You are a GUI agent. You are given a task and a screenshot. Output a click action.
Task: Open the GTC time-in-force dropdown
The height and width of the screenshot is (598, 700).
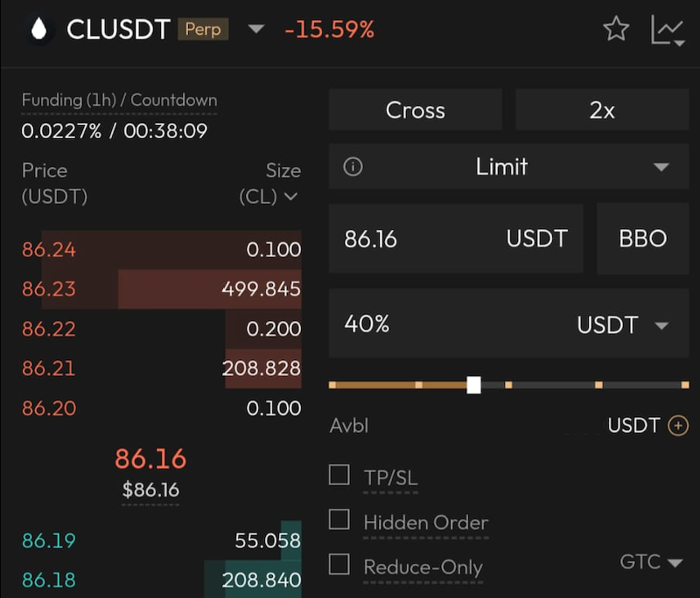pyautogui.click(x=651, y=562)
